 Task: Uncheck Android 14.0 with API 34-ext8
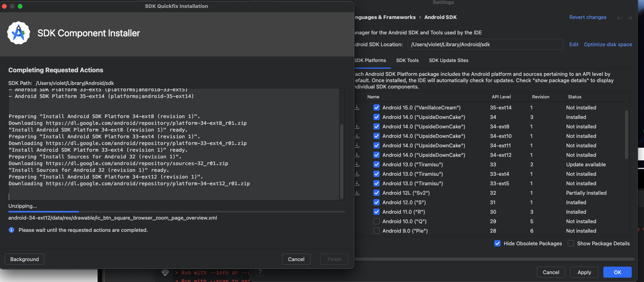point(377,126)
